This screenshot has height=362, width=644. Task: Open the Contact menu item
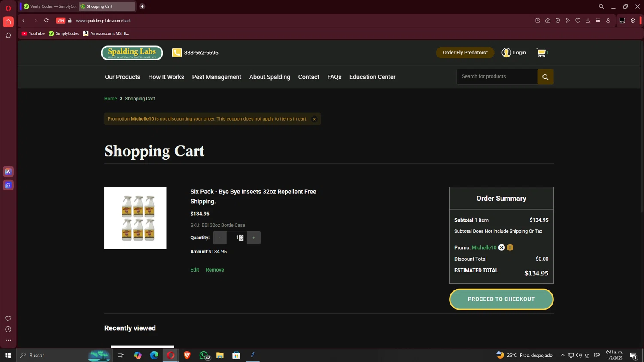(x=309, y=77)
